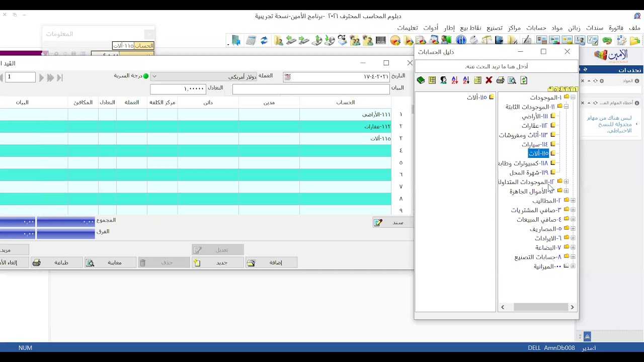The width and height of the screenshot is (644, 362).
Task: Open the فاتورة menu
Action: click(616, 28)
